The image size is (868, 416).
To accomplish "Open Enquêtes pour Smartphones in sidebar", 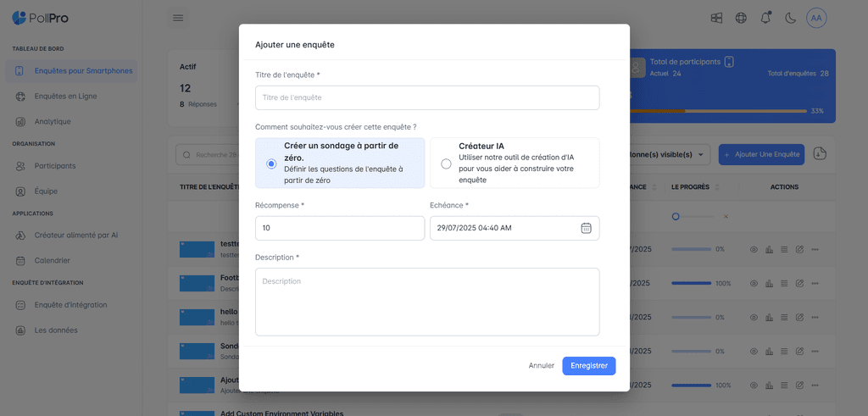I will click(71, 71).
